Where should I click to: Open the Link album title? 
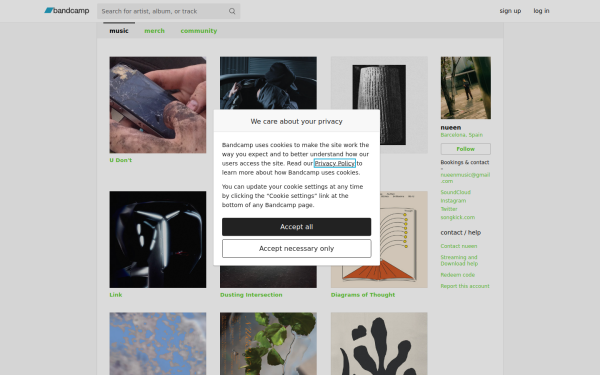pyautogui.click(x=116, y=295)
